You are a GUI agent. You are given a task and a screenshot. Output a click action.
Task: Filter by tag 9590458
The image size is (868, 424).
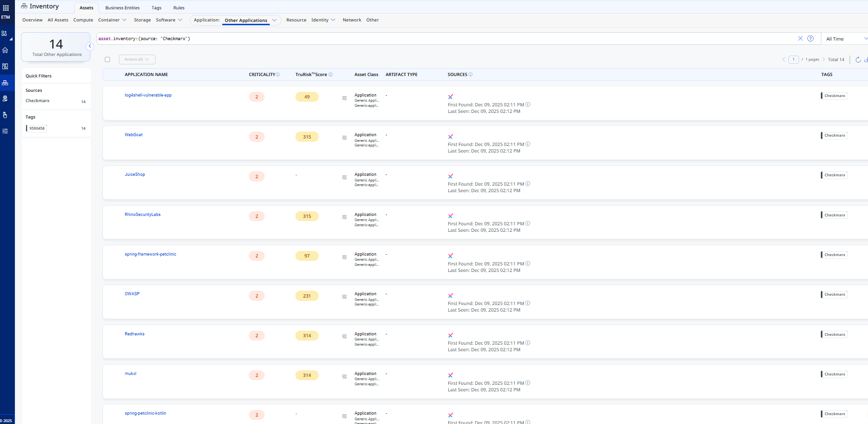click(x=37, y=128)
